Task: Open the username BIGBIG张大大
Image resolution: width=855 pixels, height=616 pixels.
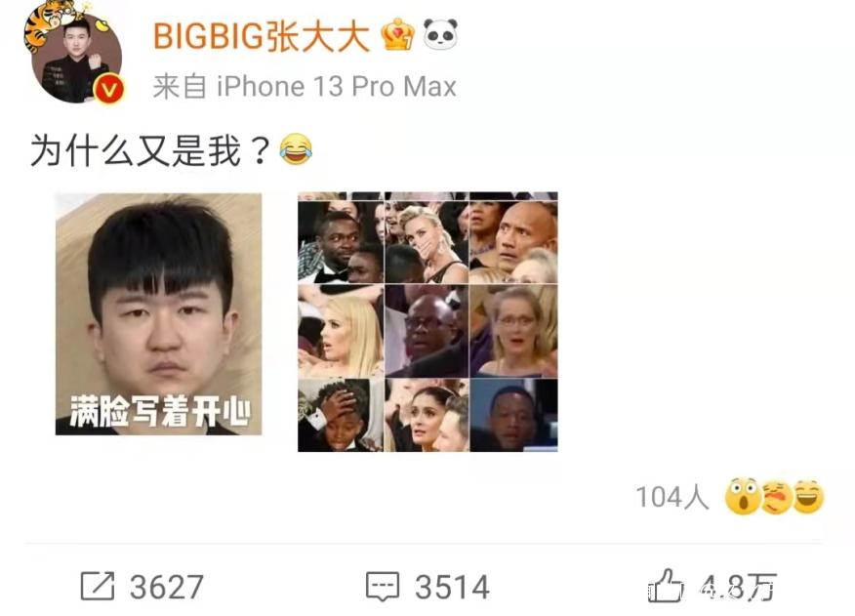Action: click(x=262, y=36)
